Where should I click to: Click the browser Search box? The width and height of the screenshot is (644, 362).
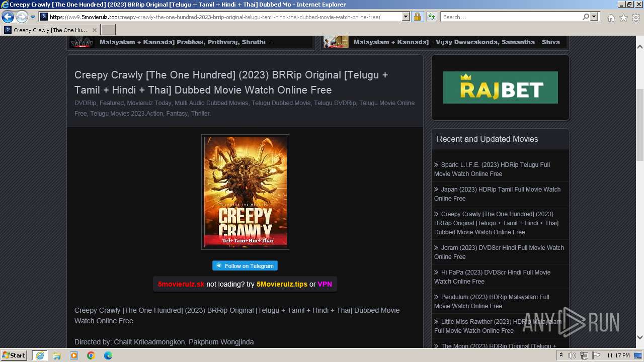pyautogui.click(x=511, y=17)
